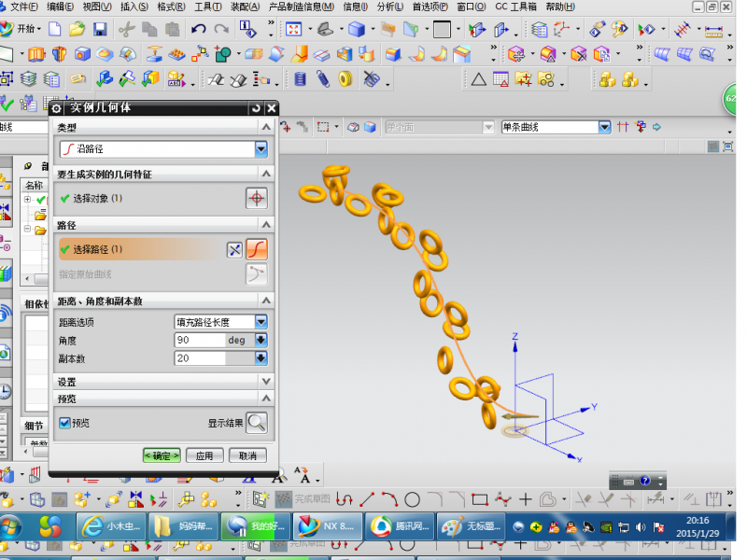
Task: Uncheck the 预览 preview checkbox
Action: click(x=64, y=423)
